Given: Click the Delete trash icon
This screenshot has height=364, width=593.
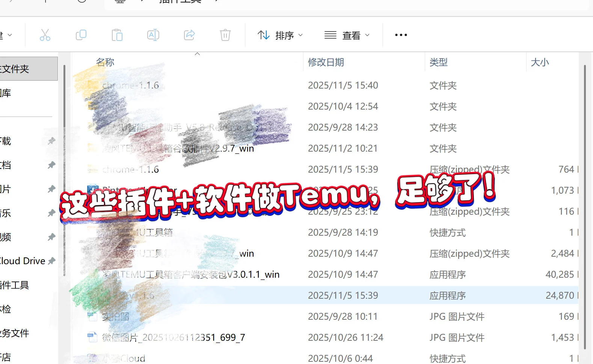Looking at the screenshot, I should coord(225,35).
